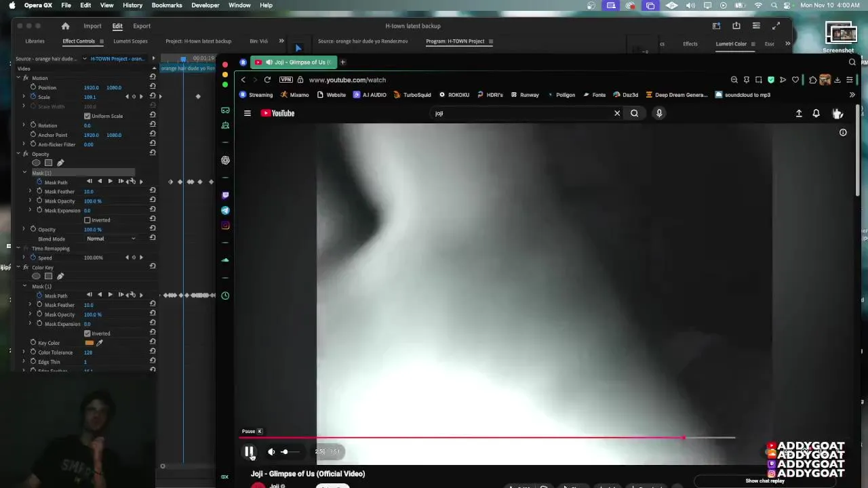Adjust the YouTube volume slider
Screen dimensions: 868x488
(289, 451)
